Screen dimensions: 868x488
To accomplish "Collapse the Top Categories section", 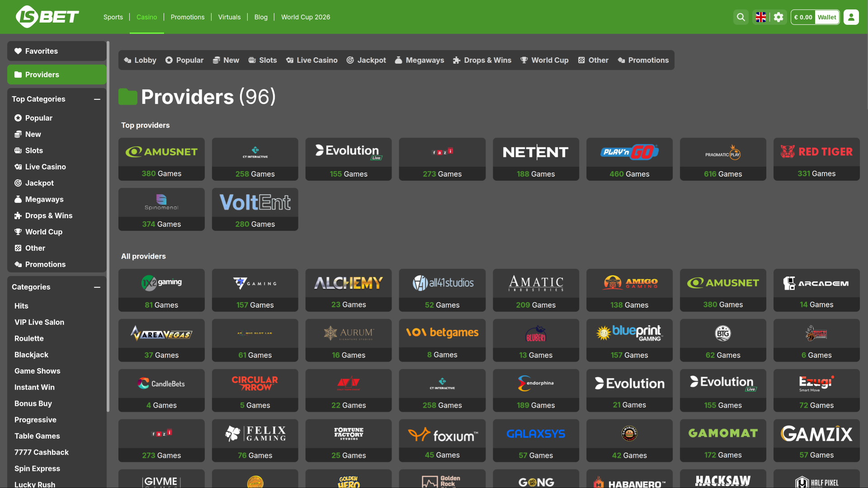I will tap(97, 99).
